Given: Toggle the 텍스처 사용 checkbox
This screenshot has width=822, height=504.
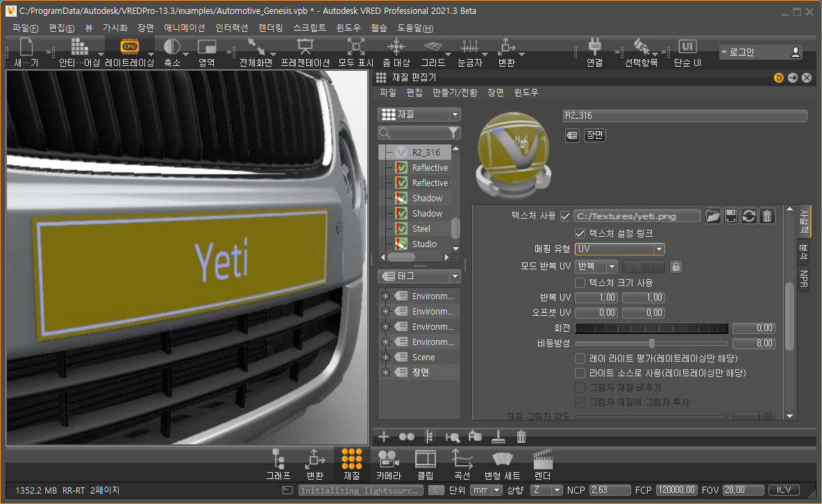Looking at the screenshot, I should (565, 216).
